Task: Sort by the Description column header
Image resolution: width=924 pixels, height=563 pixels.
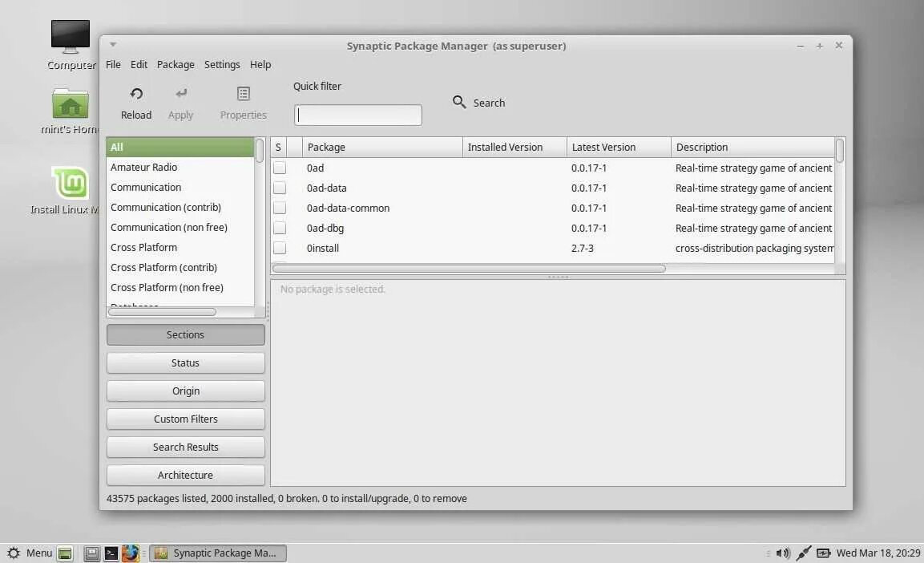Action: [x=753, y=148]
